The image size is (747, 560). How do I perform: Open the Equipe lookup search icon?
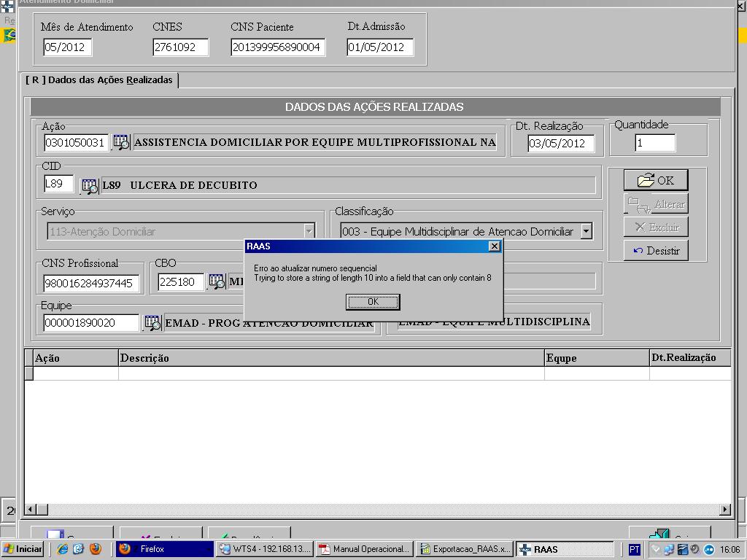click(x=152, y=322)
